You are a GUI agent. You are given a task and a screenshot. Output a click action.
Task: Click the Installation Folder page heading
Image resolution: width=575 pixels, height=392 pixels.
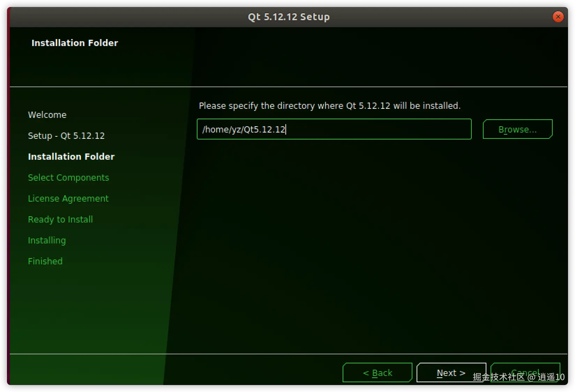(75, 43)
